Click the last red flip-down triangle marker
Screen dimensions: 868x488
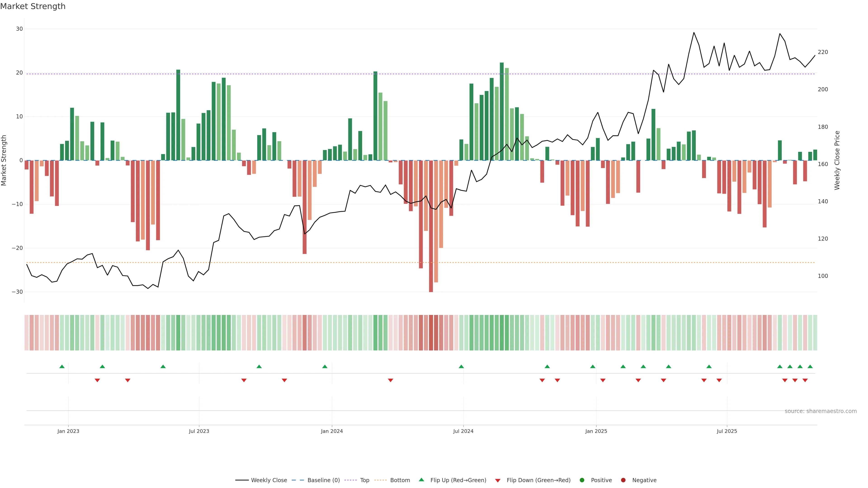tap(805, 380)
